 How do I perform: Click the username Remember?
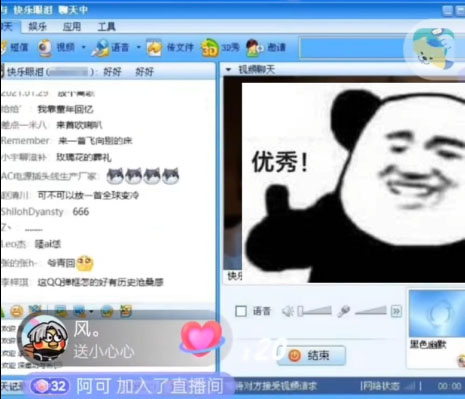point(25,141)
